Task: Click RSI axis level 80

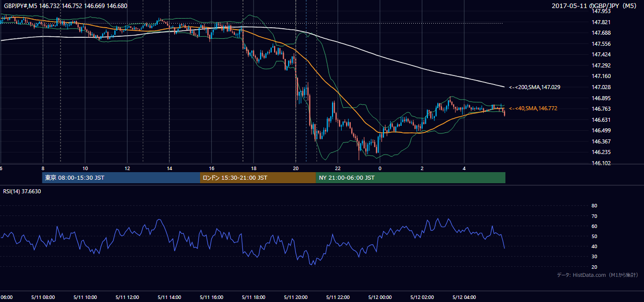Action: click(x=594, y=206)
